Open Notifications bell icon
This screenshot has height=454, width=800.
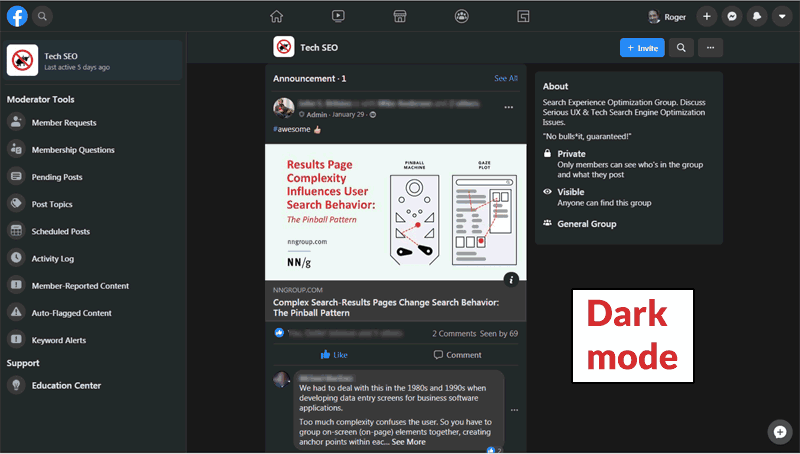pos(757,16)
